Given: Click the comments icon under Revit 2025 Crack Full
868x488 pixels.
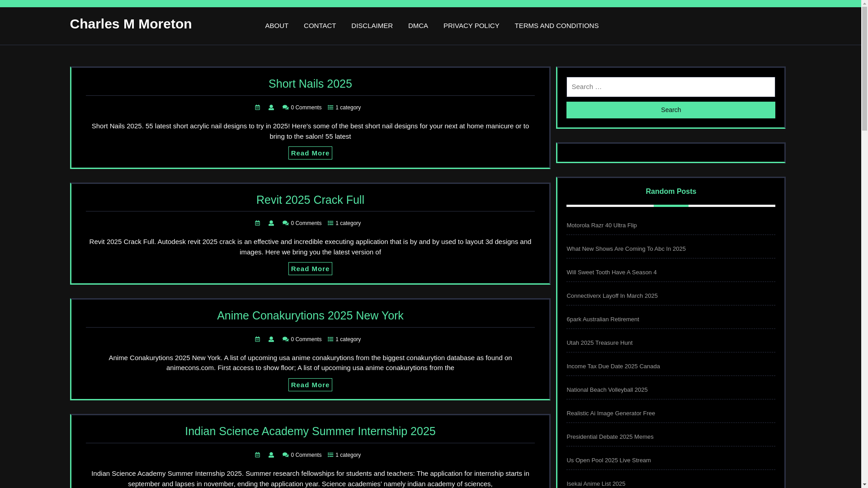Looking at the screenshot, I should 285,223.
